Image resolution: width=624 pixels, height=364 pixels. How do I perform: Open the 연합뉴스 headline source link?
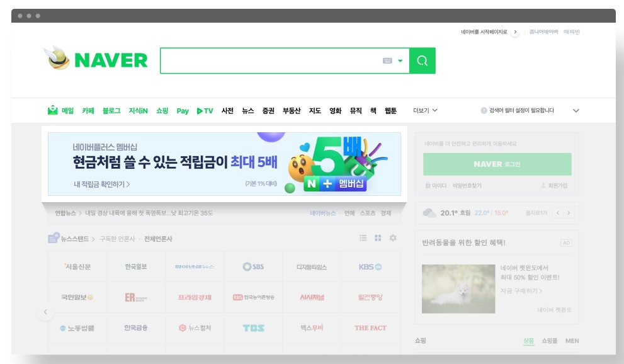point(65,213)
